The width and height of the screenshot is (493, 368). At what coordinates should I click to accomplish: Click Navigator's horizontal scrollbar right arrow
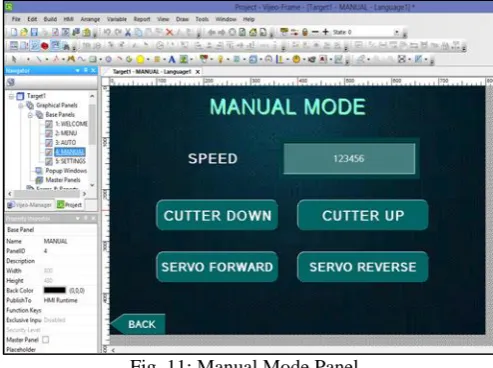(x=85, y=194)
